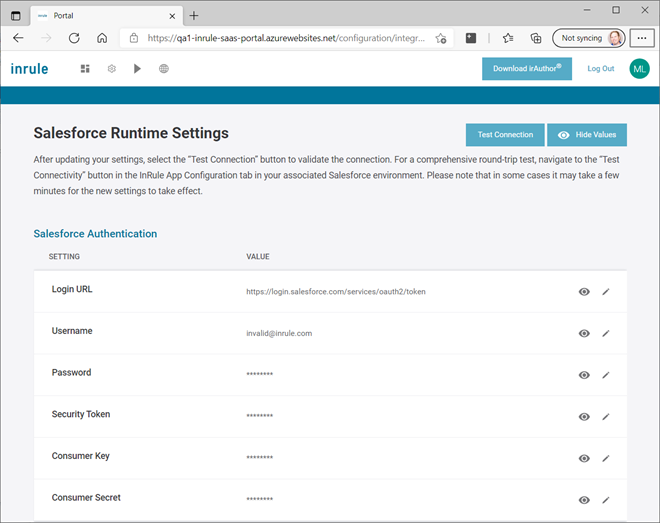Reveal the Password value with eye icon

(584, 375)
